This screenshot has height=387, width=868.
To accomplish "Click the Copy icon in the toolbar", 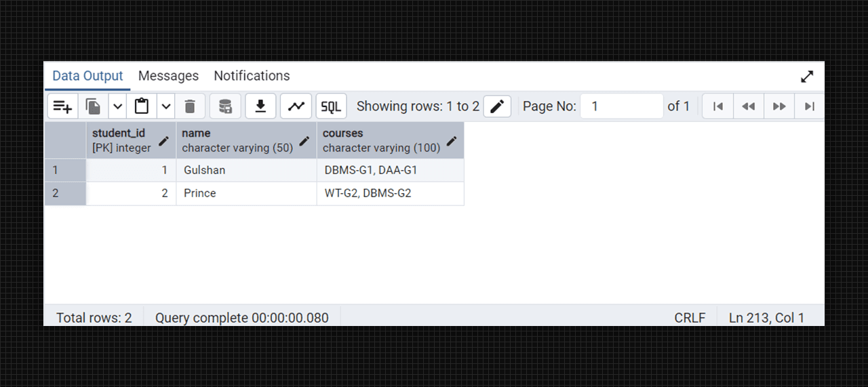I will coord(94,106).
